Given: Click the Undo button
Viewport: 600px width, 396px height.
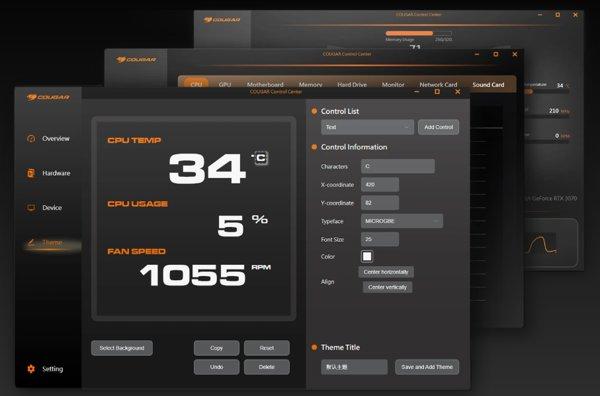Looking at the screenshot, I should point(217,367).
